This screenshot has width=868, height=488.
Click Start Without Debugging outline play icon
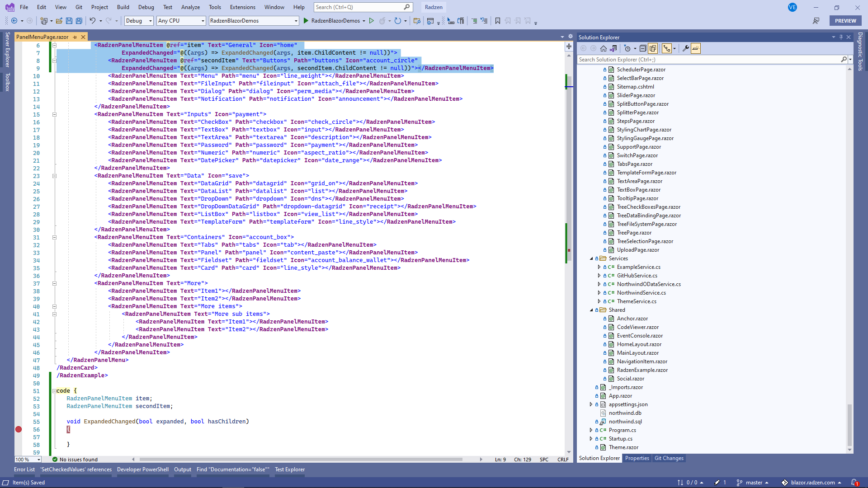pos(372,21)
